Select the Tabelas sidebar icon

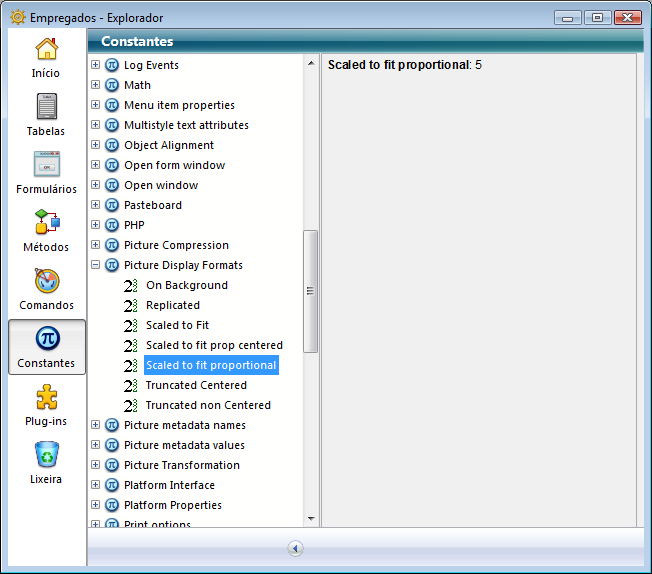[46, 107]
